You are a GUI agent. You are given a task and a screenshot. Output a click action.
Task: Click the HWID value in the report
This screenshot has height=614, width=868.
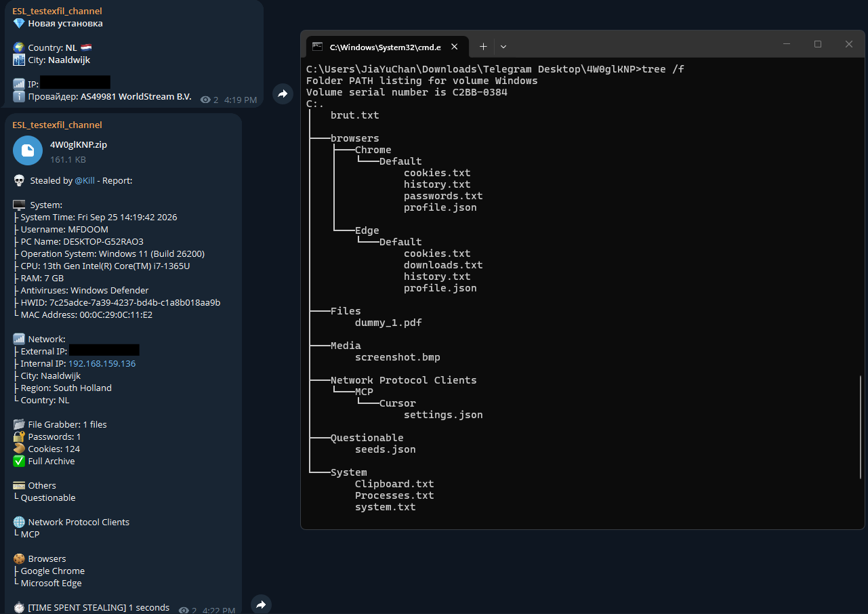[x=135, y=303]
